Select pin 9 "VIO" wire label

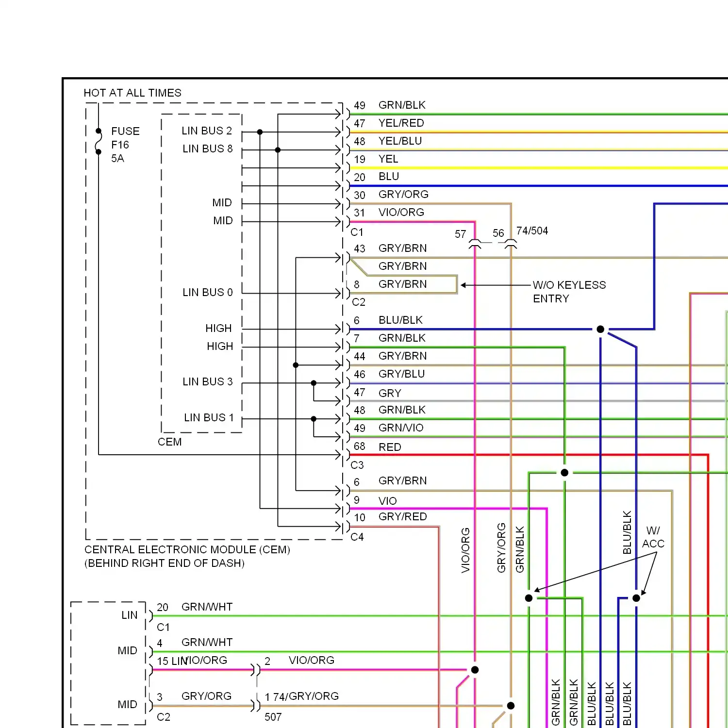point(388,501)
